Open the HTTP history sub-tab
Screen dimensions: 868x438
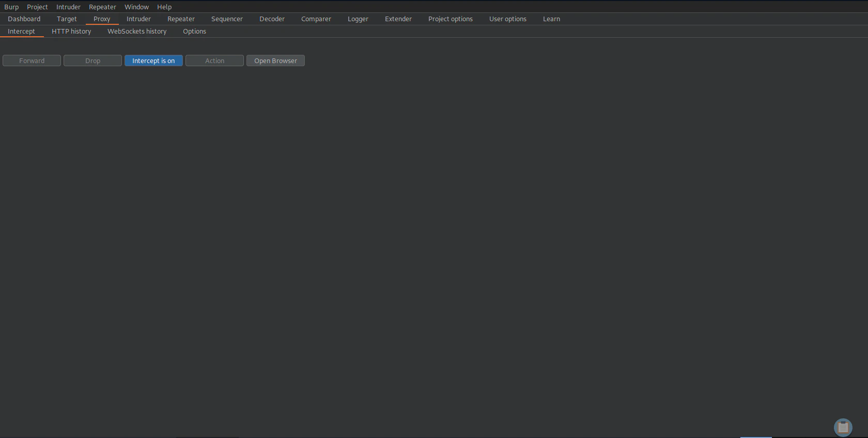click(71, 31)
